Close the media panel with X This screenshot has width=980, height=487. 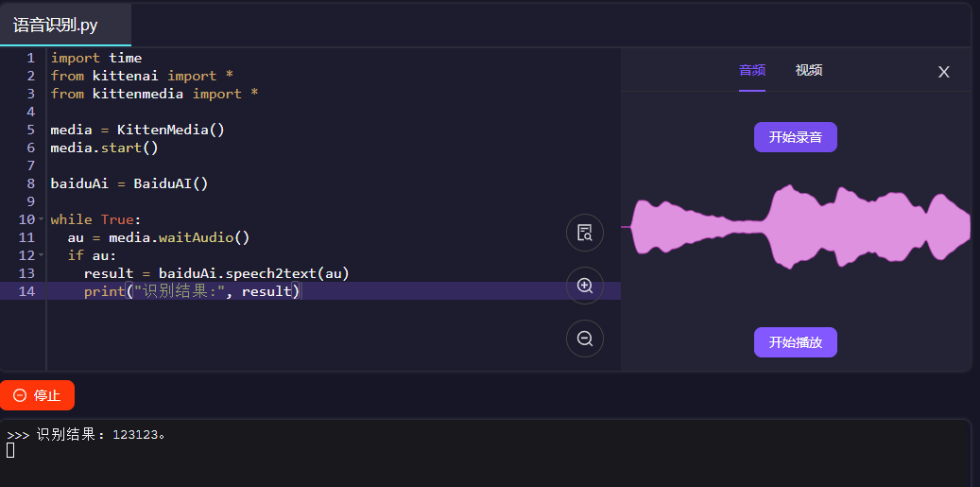coord(944,72)
